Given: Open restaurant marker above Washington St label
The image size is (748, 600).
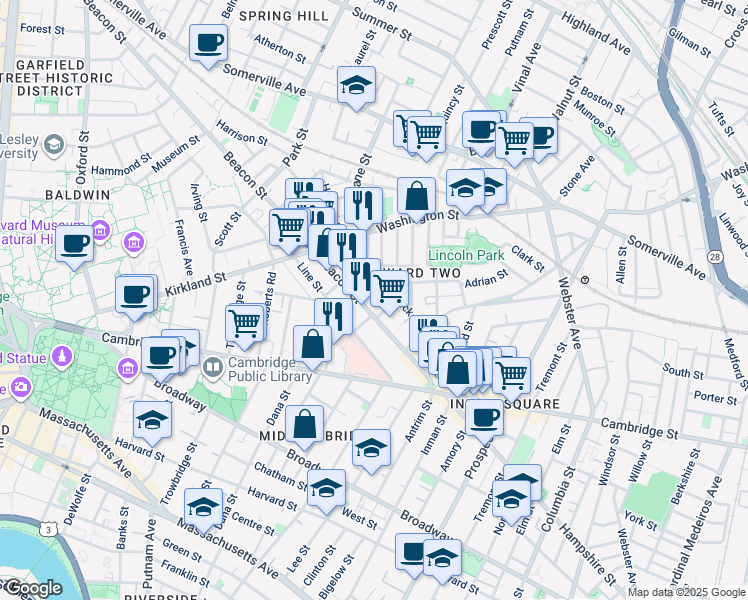Looking at the screenshot, I should click(364, 207).
